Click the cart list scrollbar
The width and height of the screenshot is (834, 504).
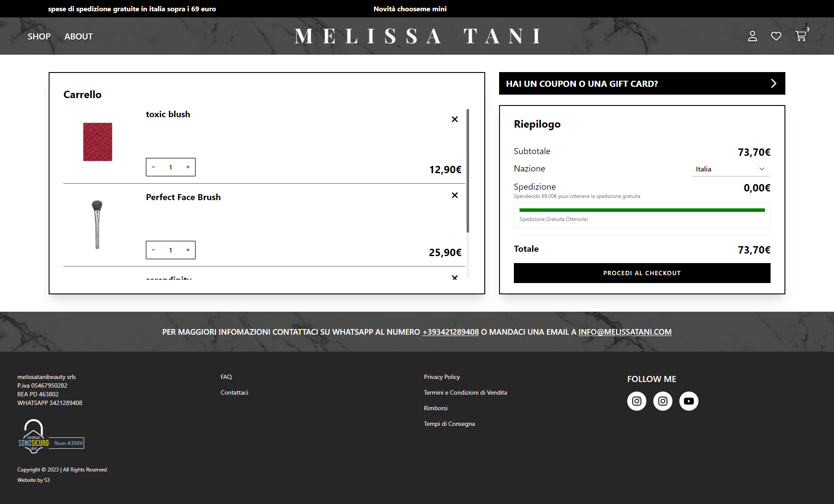tap(468, 171)
